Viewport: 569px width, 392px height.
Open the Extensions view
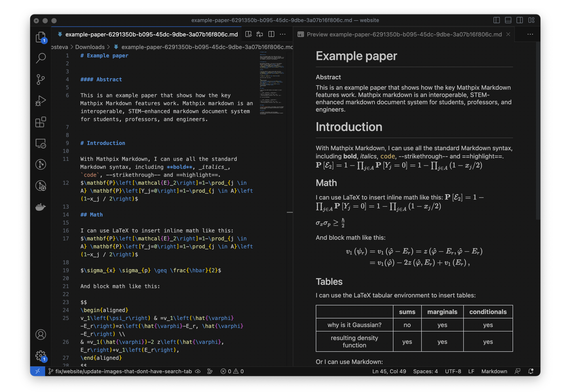coord(41,122)
